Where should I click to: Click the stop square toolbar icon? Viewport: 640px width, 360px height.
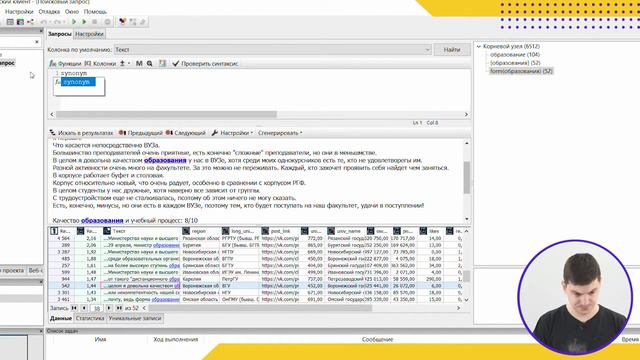click(94, 22)
